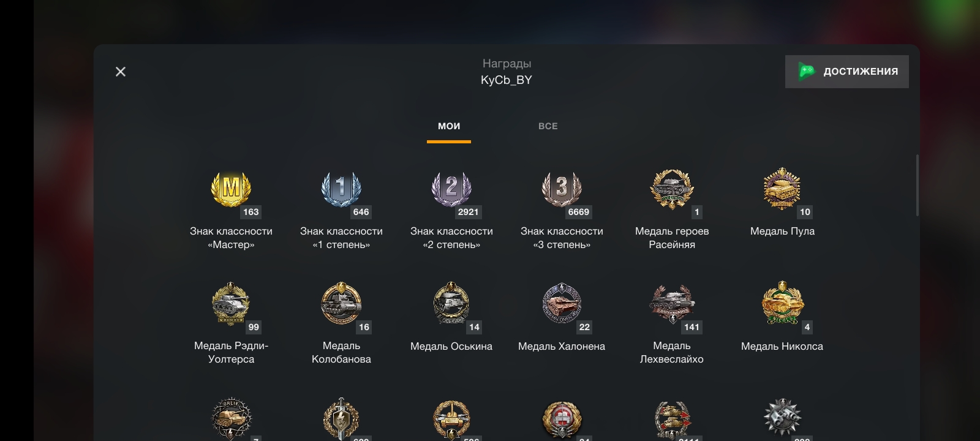Open the Медаль Николса medal

pos(782,303)
